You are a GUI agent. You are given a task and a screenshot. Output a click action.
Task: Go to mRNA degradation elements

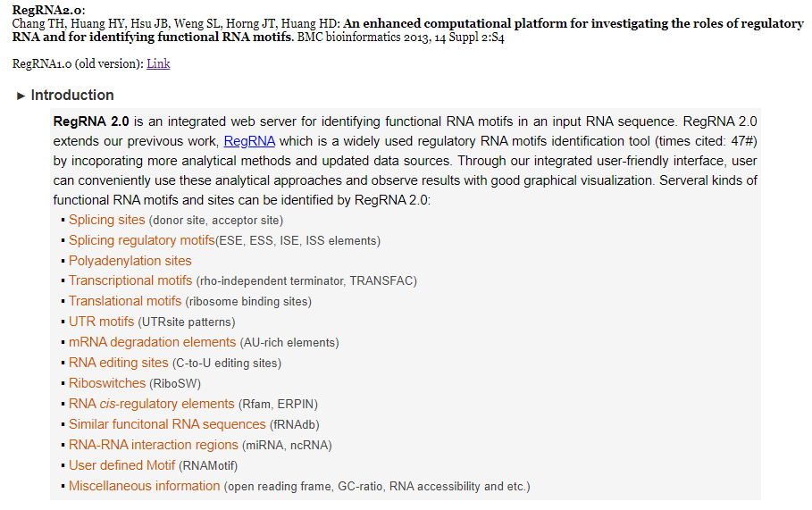152,342
